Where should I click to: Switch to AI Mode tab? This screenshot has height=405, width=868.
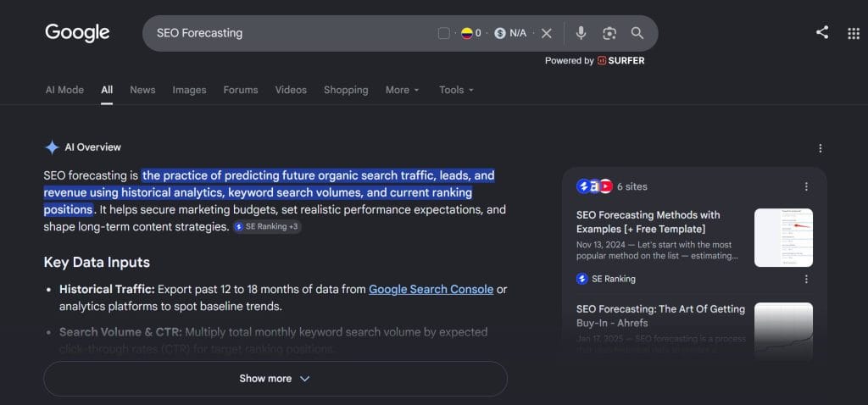pos(64,90)
